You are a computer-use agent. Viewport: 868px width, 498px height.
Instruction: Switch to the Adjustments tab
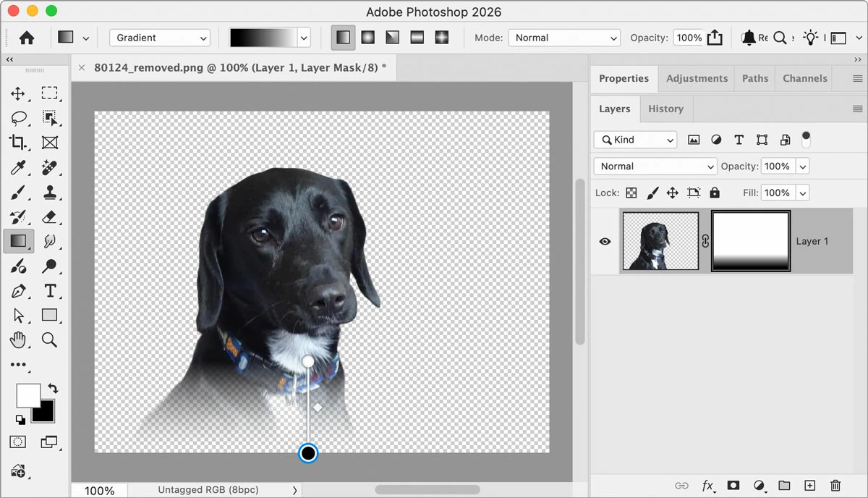[x=697, y=78]
